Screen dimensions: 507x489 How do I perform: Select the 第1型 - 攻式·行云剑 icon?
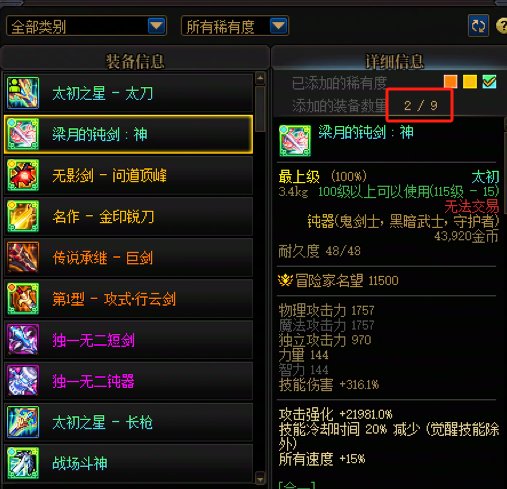pyautogui.click(x=23, y=298)
